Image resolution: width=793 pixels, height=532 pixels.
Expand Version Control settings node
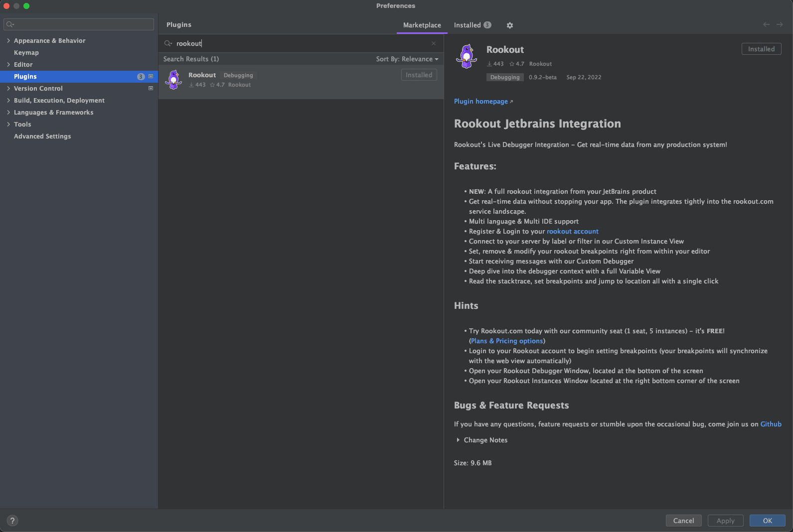point(8,88)
